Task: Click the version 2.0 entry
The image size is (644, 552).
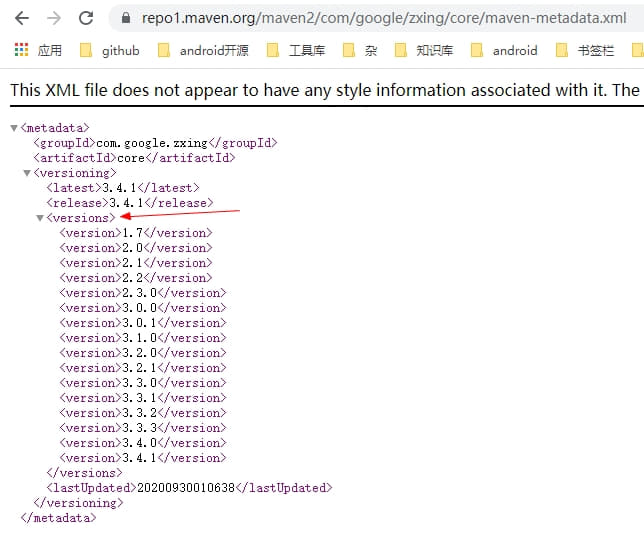Action: click(x=136, y=248)
